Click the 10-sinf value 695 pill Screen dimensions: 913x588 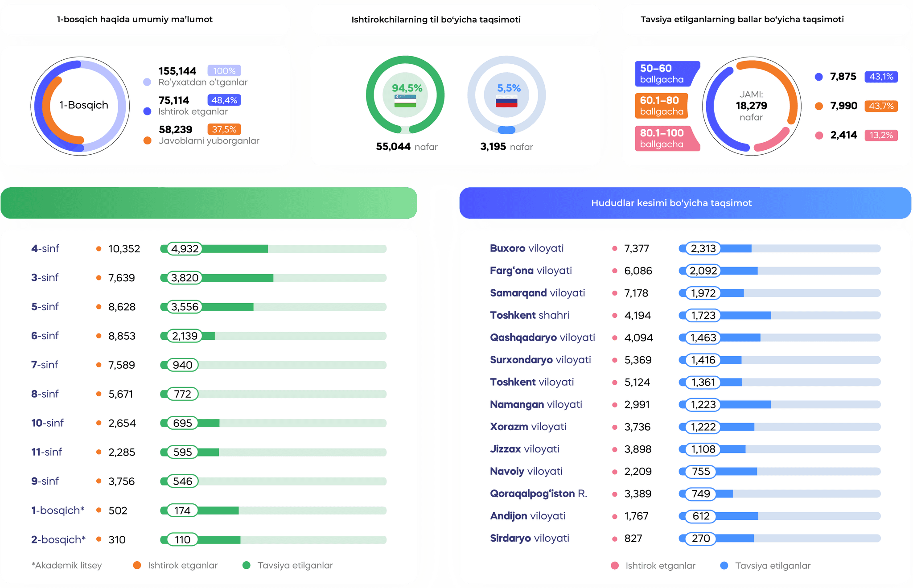[x=182, y=423]
